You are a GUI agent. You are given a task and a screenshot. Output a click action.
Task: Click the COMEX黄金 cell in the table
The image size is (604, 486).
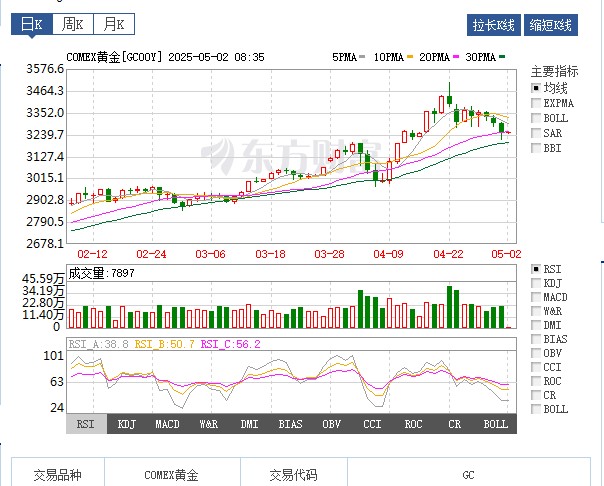[x=171, y=475]
